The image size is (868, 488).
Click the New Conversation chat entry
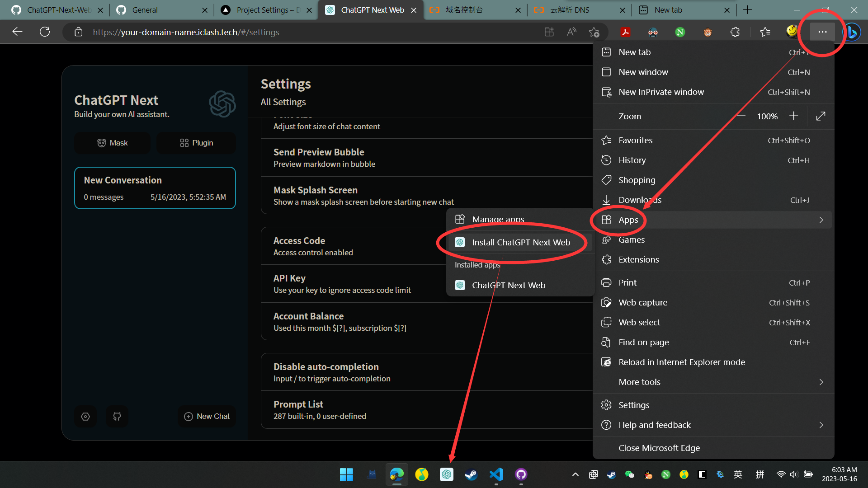click(x=155, y=188)
